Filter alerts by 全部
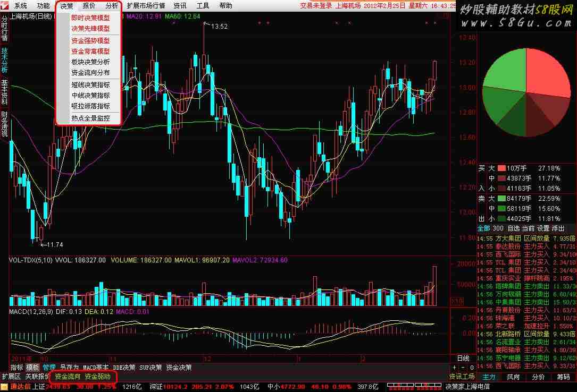This screenshot has height=392, width=577. point(483,228)
